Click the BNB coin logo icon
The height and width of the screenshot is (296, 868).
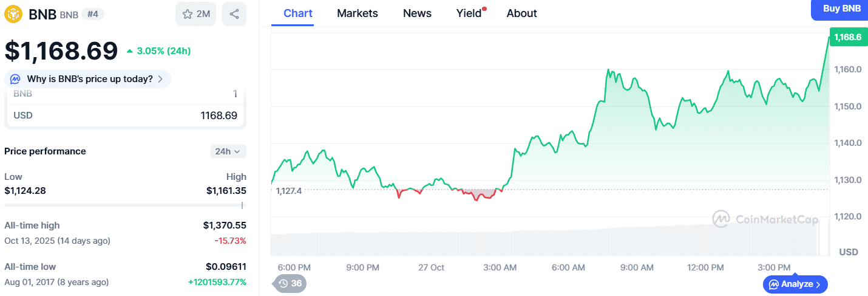pyautogui.click(x=13, y=14)
